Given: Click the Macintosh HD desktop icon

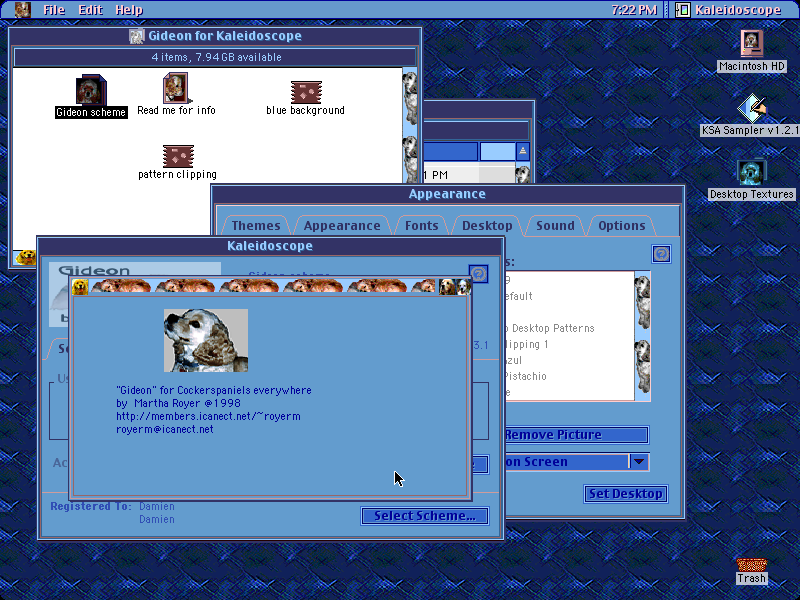Looking at the screenshot, I should click(x=752, y=43).
